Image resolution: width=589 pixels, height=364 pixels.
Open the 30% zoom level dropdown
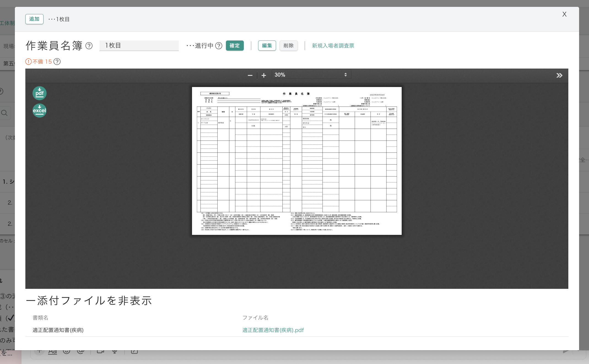(311, 75)
